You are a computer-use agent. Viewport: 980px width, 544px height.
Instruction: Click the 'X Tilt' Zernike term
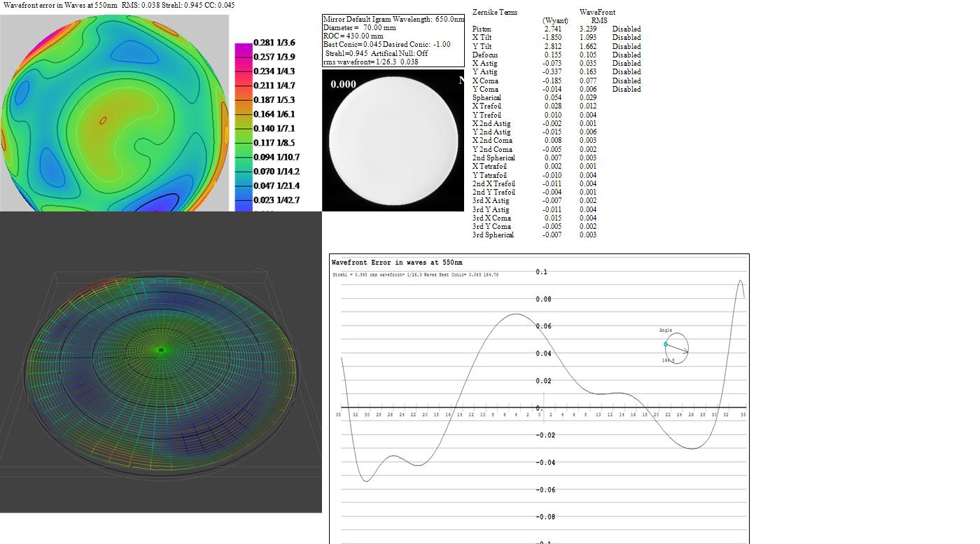coord(482,38)
